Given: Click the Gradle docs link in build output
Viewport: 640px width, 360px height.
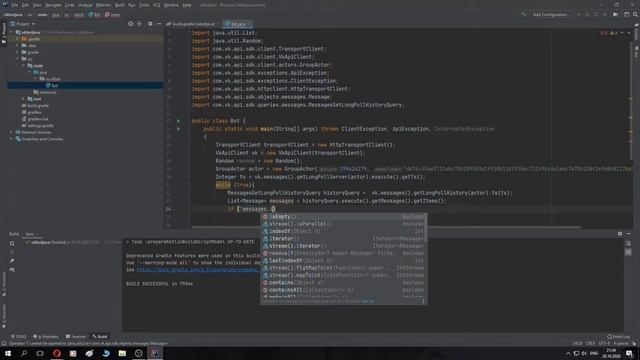Looking at the screenshot, I should (x=198, y=270).
